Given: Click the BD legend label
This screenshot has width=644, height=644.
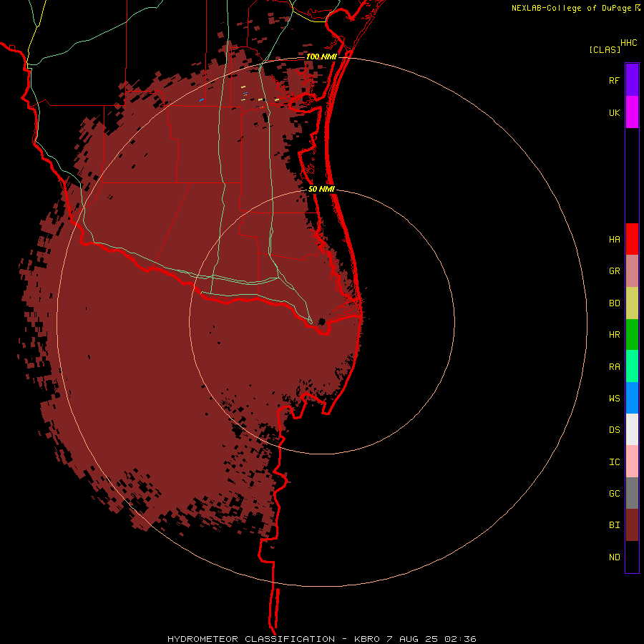Looking at the screenshot, I should pos(614,303).
